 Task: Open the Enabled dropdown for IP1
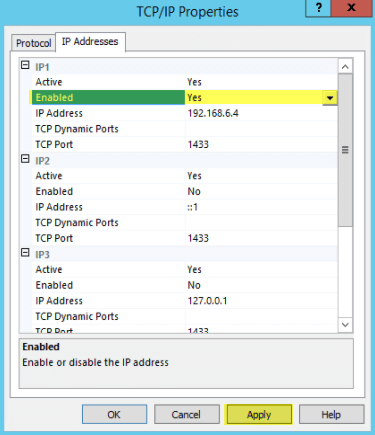click(330, 98)
